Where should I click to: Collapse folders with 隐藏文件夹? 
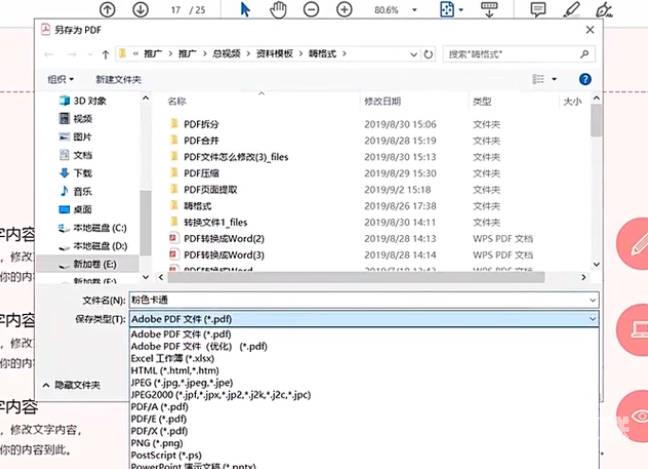click(71, 385)
